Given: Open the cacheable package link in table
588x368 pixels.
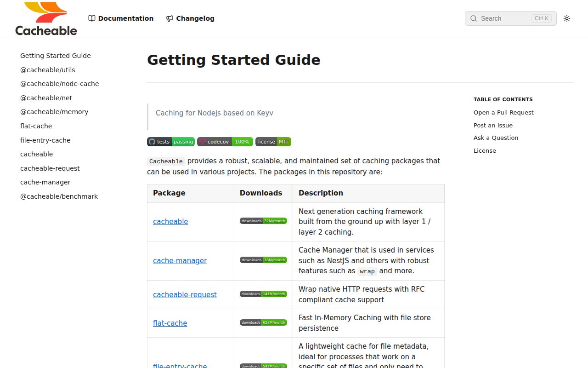Looking at the screenshot, I should [170, 222].
